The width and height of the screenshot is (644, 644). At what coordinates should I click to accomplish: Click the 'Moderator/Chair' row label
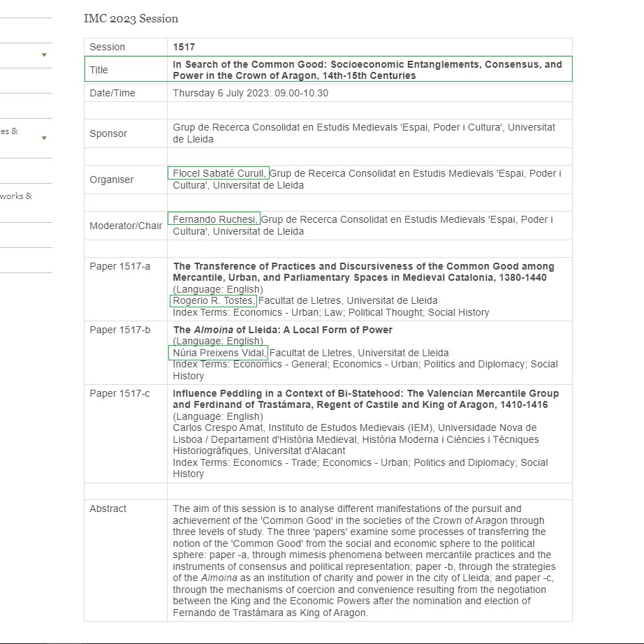tap(126, 226)
